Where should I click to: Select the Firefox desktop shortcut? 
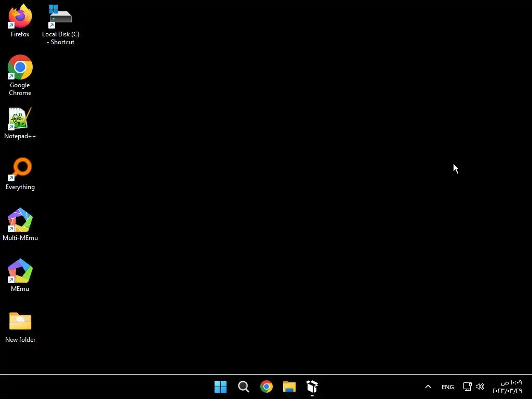tap(20, 20)
